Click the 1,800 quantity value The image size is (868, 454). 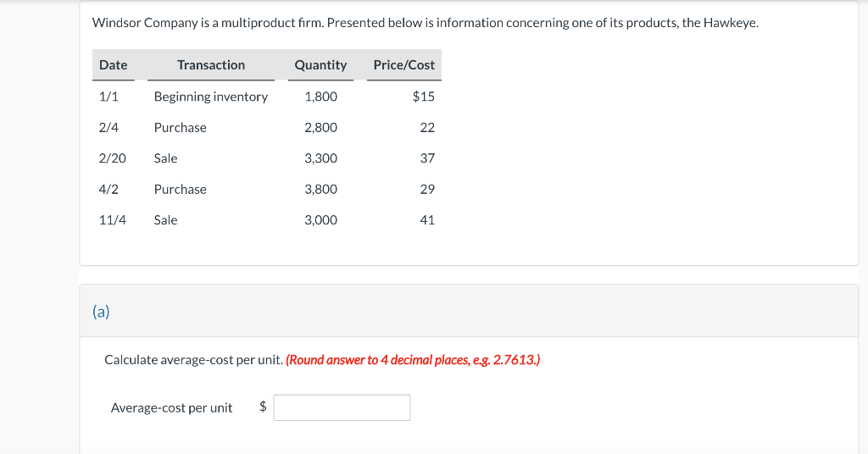[x=320, y=97]
